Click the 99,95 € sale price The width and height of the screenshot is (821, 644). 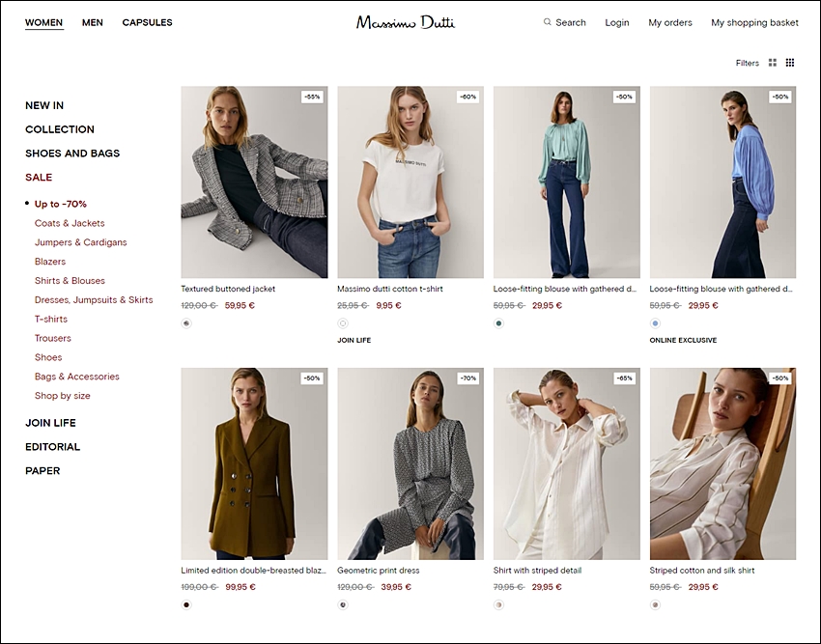coord(241,587)
